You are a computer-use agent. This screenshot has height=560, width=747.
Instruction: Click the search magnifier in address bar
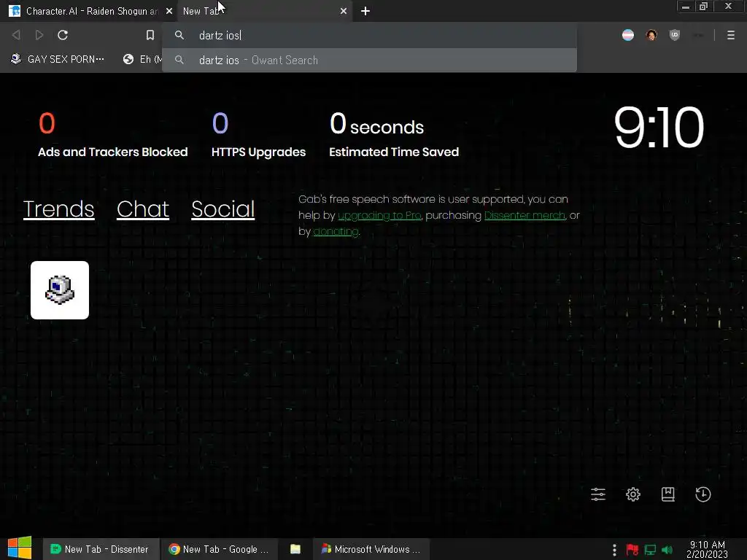pyautogui.click(x=179, y=35)
